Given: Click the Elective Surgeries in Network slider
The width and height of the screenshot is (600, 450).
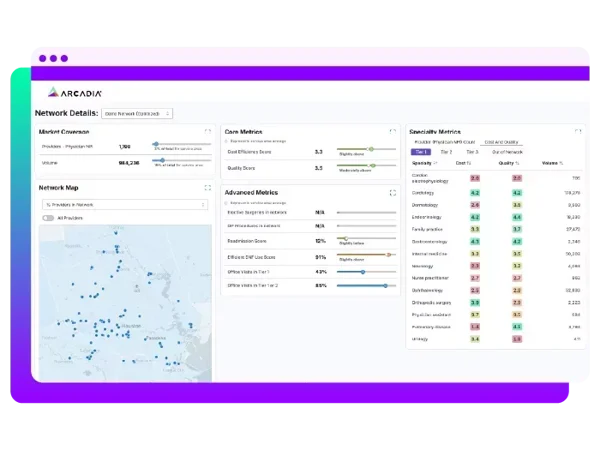Looking at the screenshot, I should coord(366,212).
